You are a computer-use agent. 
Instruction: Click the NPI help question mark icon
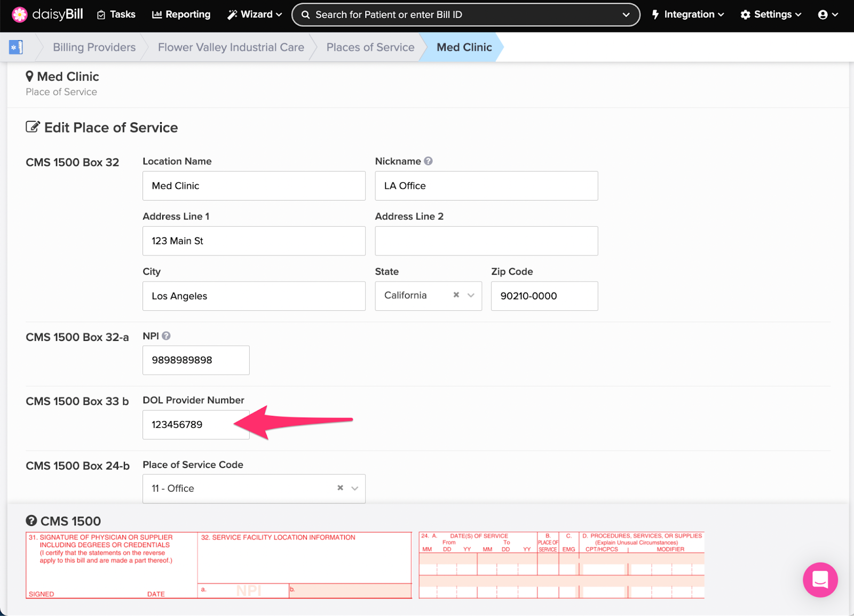click(x=166, y=336)
